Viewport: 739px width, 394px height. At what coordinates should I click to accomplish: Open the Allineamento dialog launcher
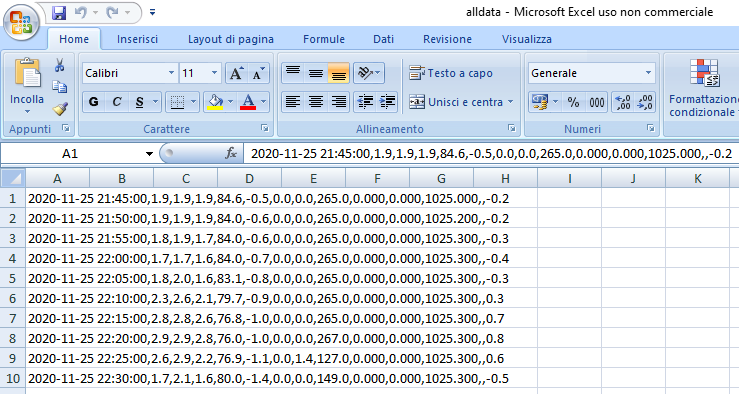click(511, 128)
